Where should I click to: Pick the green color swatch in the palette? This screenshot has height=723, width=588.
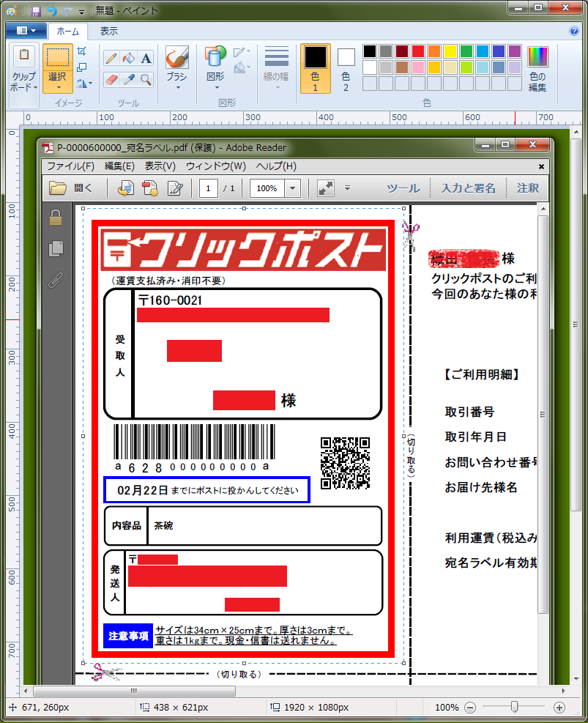point(466,51)
